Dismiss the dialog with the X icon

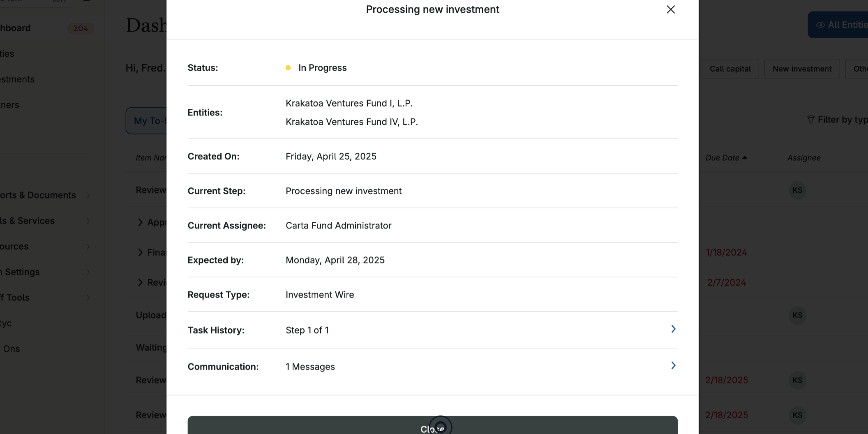[x=670, y=9]
